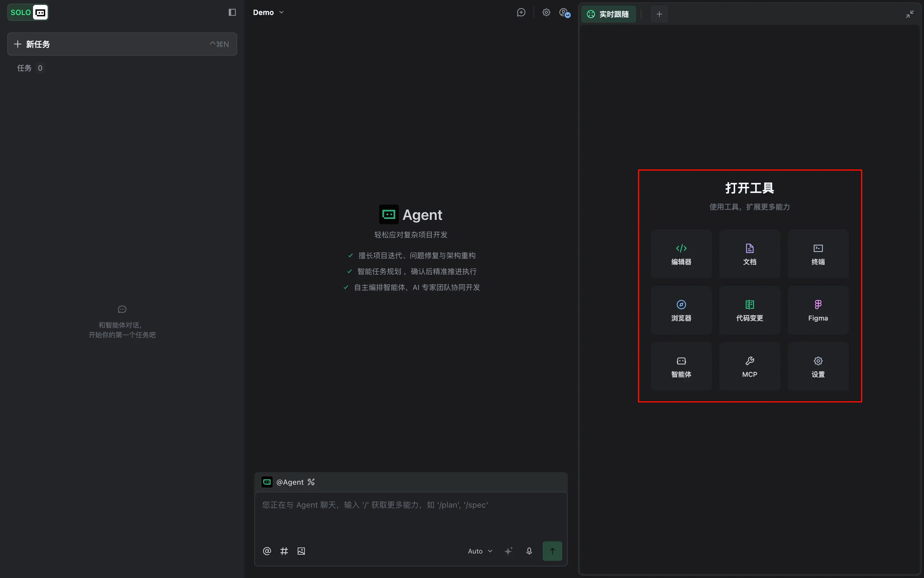Open the 文档 document tool
The image size is (924, 578).
[750, 254]
